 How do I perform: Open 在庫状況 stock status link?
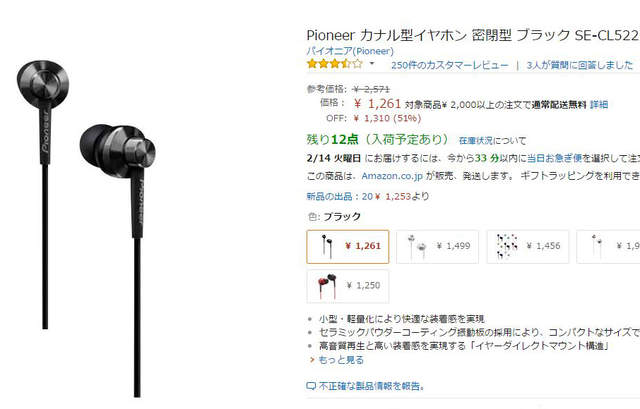click(476, 141)
